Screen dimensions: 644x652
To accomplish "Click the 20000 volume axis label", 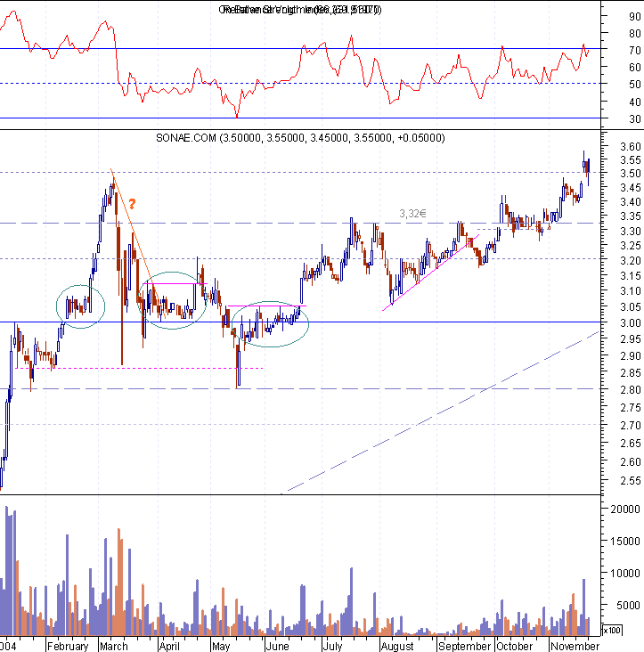I will [625, 509].
